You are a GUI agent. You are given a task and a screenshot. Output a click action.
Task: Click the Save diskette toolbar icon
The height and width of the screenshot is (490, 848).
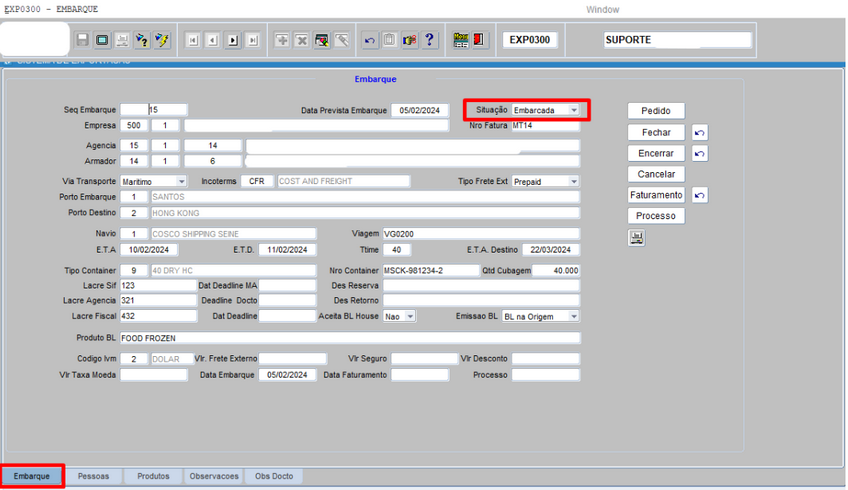click(83, 40)
